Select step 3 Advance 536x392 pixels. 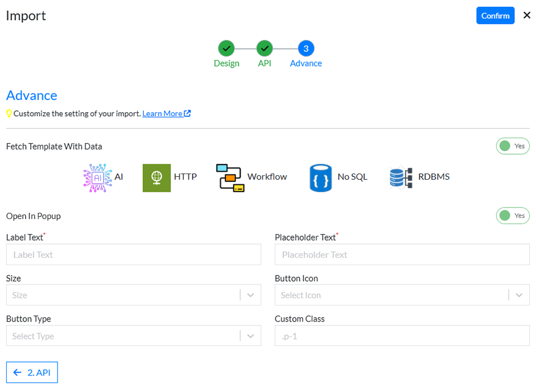coord(306,49)
